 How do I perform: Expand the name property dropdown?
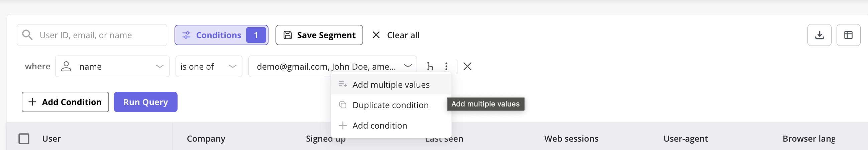(x=112, y=66)
